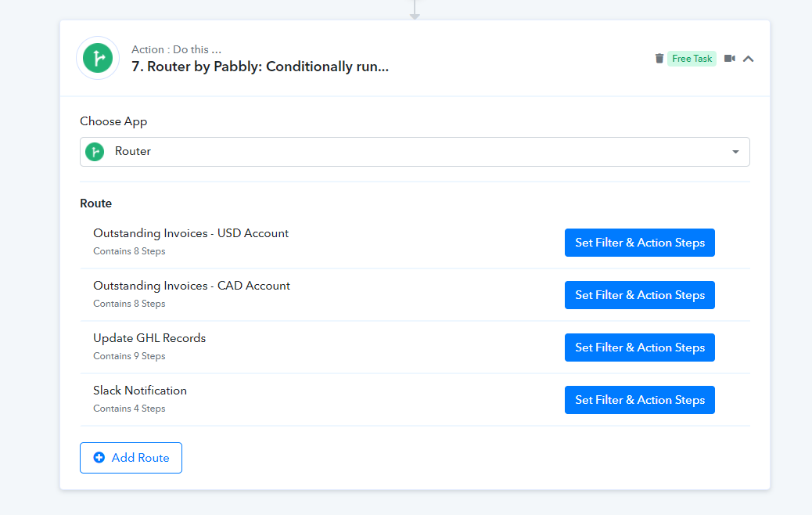Click the small Router icon in app field
Viewport: 812px width, 515px height.
pos(95,152)
